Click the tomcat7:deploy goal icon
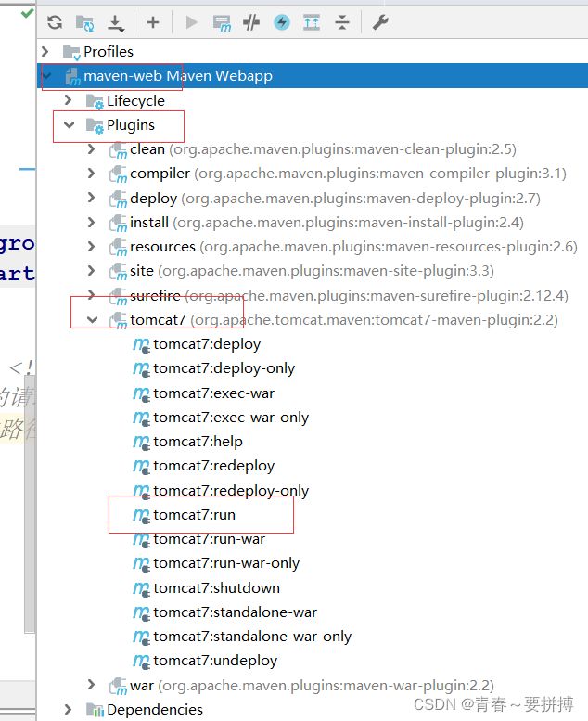Screen dimensions: 588x721 [x=141, y=344]
